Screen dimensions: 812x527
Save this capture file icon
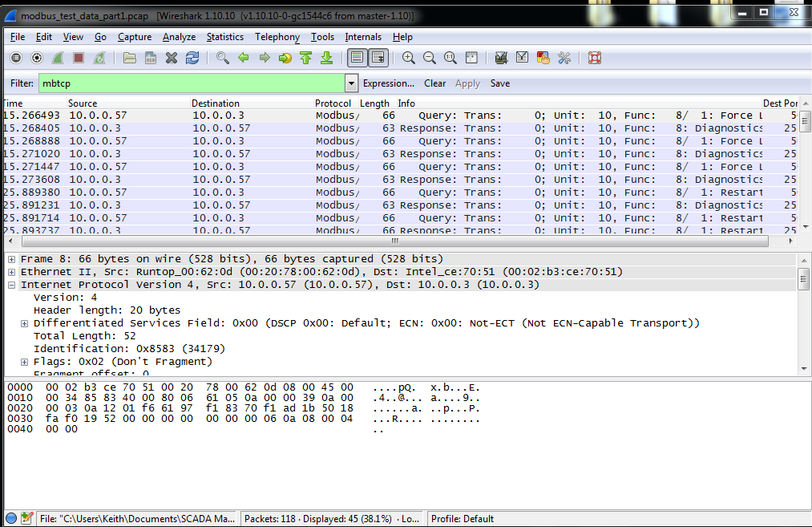150,58
